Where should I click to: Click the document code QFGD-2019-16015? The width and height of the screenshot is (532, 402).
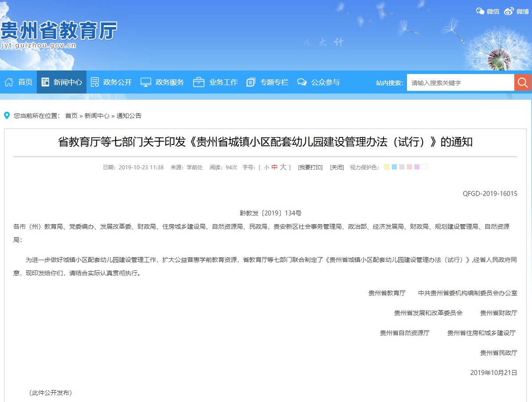pyautogui.click(x=490, y=194)
